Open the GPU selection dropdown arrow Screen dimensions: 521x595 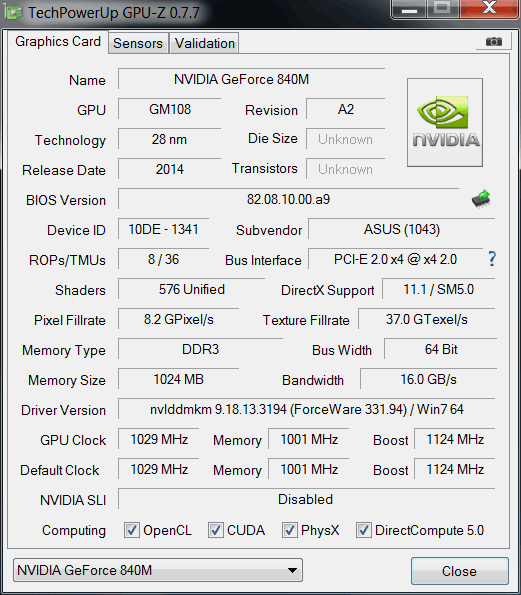click(x=292, y=570)
